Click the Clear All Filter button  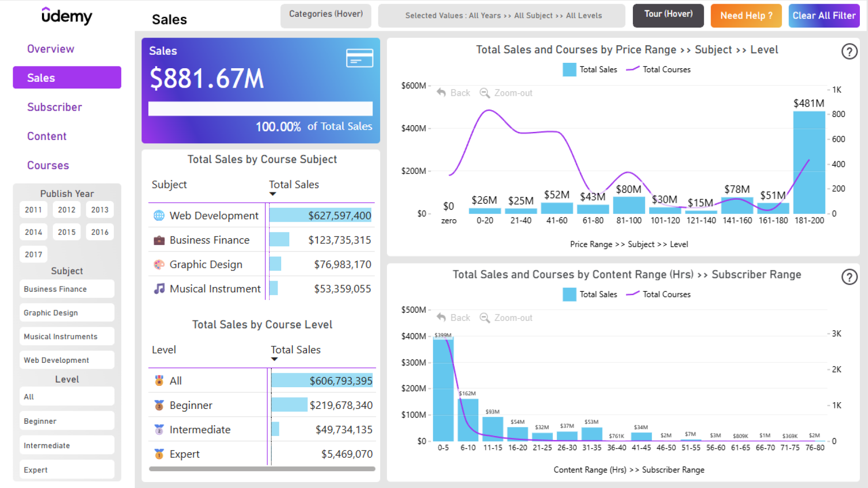tap(824, 15)
